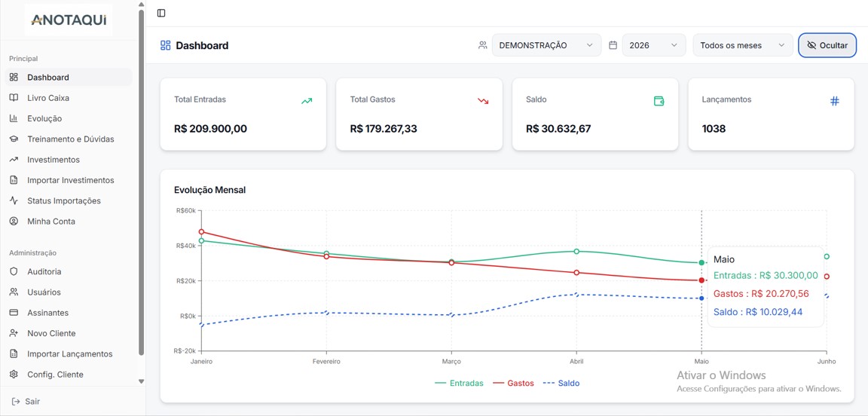This screenshot has height=416, width=868.
Task: Select Novo Cliente in sidebar
Action: pyautogui.click(x=69, y=333)
